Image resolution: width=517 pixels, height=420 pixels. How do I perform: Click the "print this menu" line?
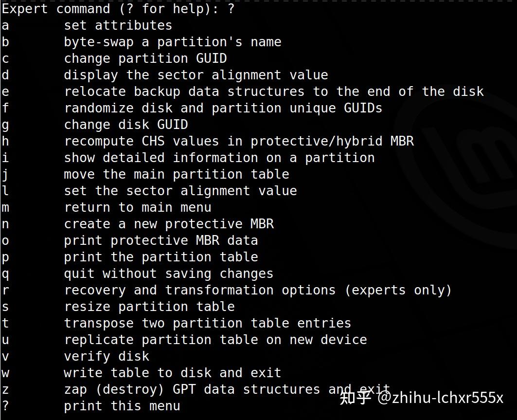coord(122,406)
